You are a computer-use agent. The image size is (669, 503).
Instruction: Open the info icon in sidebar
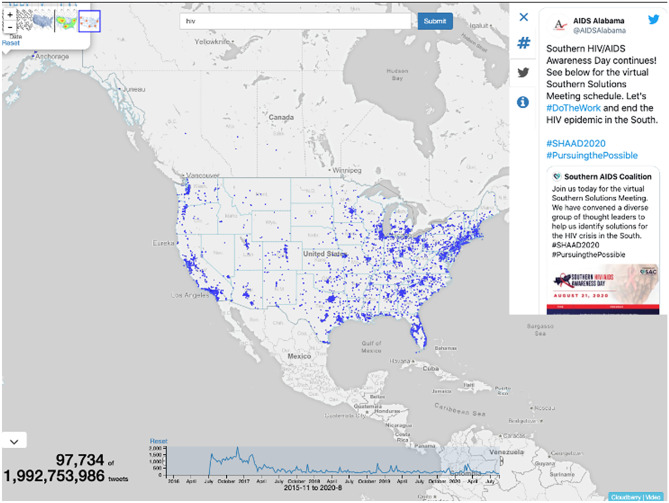click(523, 102)
